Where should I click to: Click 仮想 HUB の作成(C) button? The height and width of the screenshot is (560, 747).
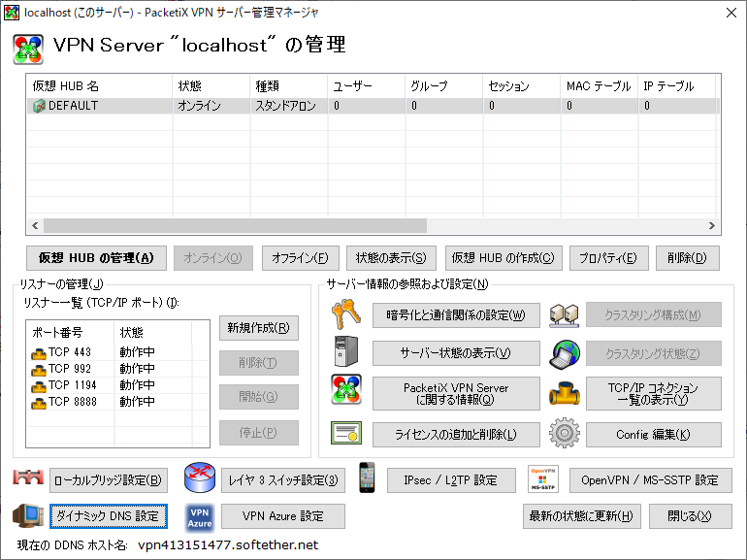(503, 258)
